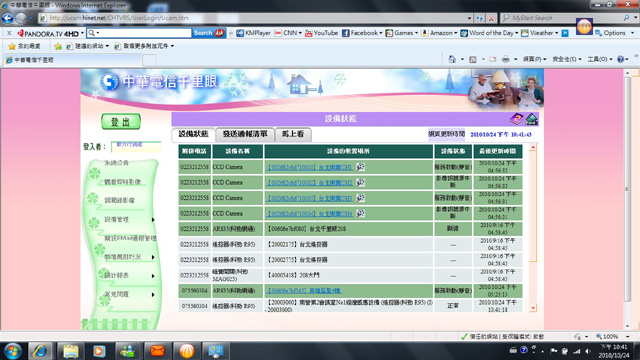Click the add-to-favorites-bar star icon

[x=58, y=47]
